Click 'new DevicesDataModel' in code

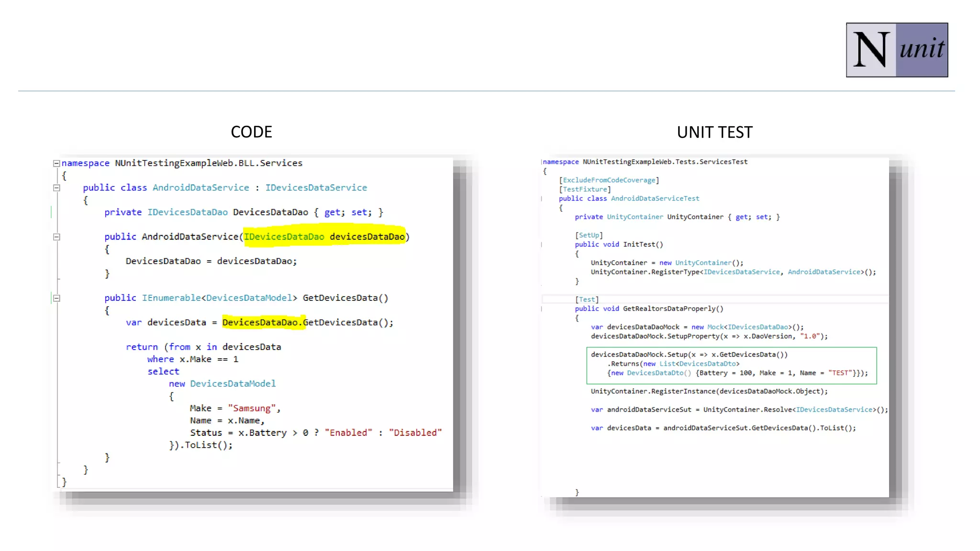point(222,383)
